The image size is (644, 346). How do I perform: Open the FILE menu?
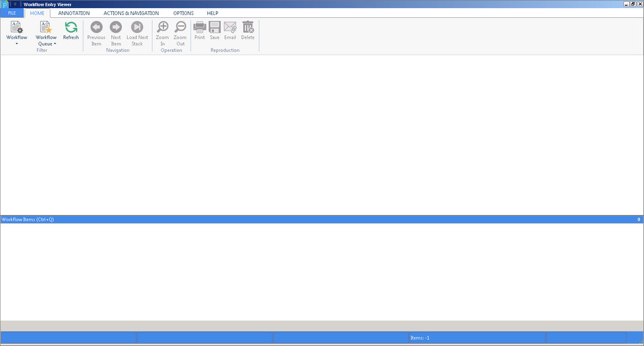tap(12, 13)
